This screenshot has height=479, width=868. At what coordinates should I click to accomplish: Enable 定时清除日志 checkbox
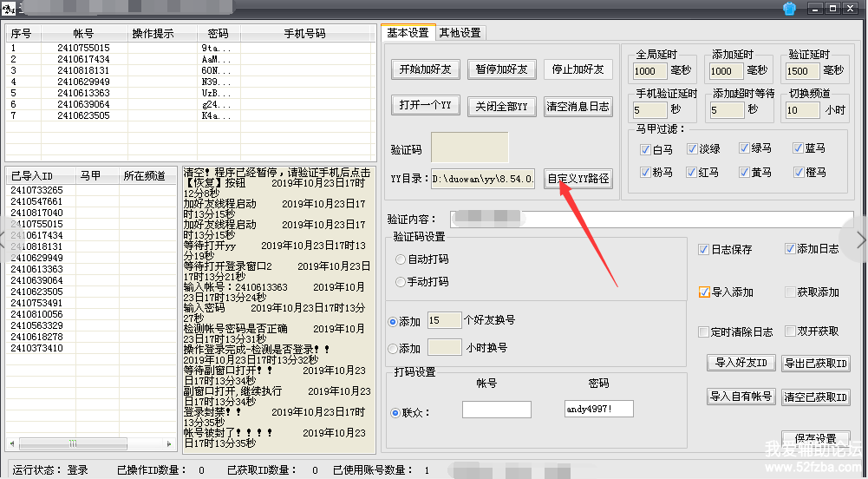pyautogui.click(x=703, y=331)
